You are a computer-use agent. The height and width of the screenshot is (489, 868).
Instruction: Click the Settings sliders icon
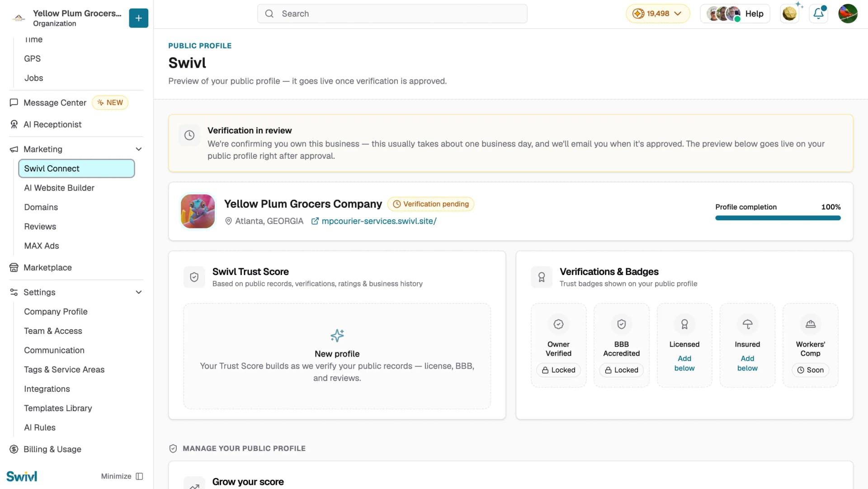(x=14, y=292)
